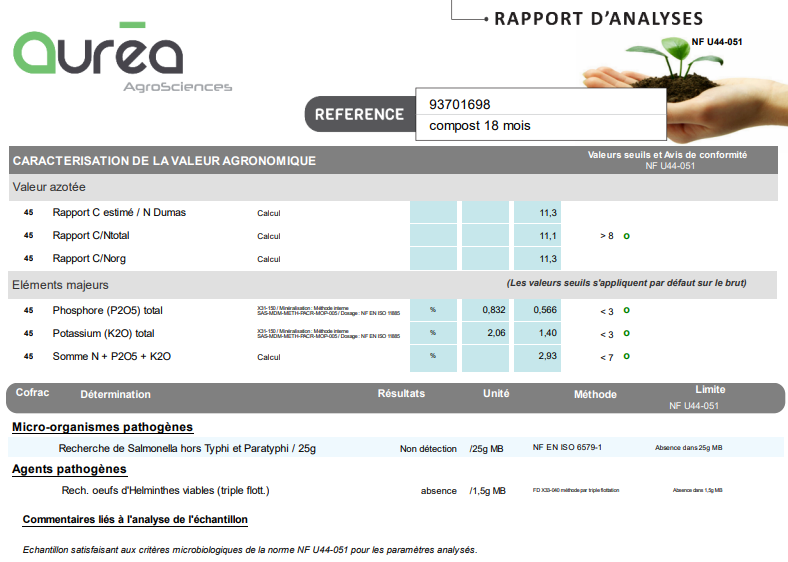This screenshot has width=788, height=562.
Task: Select the Salmonella research row label
Action: coord(187,448)
